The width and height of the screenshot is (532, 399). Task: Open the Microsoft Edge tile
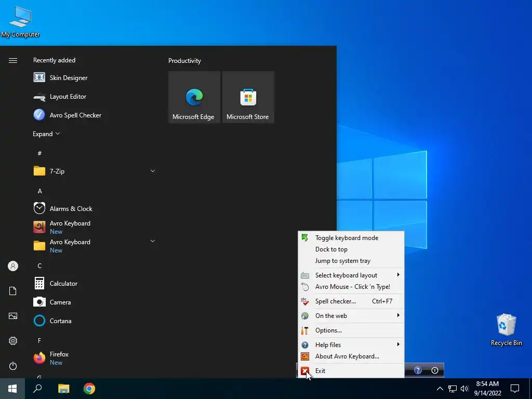[x=194, y=97]
